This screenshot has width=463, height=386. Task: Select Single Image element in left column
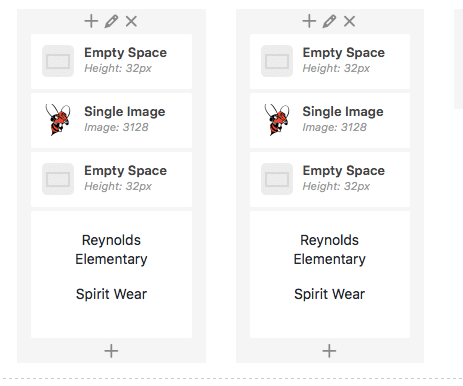111,120
